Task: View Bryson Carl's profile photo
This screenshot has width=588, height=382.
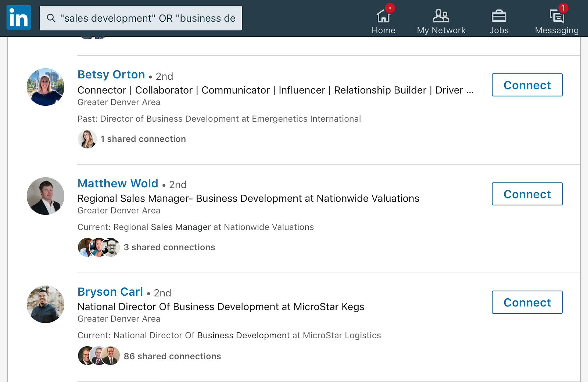Action: (46, 304)
